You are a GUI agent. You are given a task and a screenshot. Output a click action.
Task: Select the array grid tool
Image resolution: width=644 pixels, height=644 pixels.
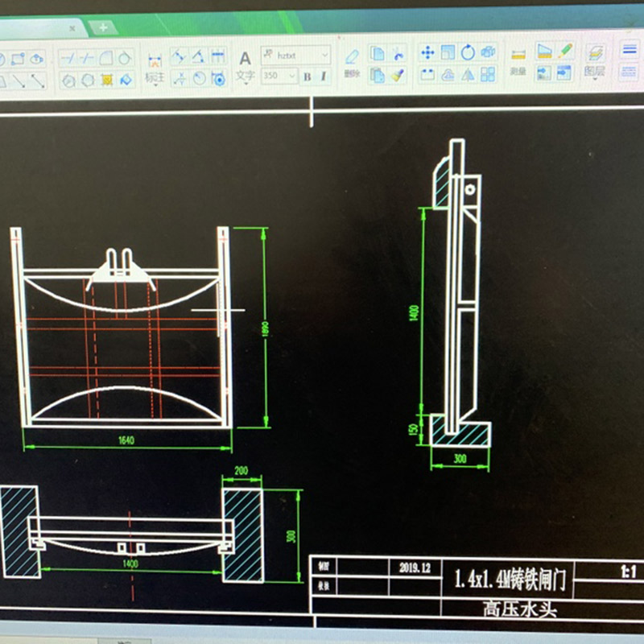click(x=488, y=74)
